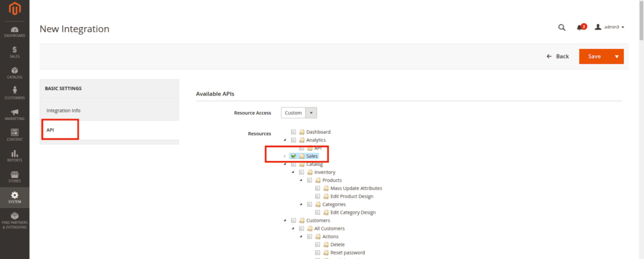The width and height of the screenshot is (644, 259).
Task: Select the Edit Product Design label
Action: pyautogui.click(x=352, y=197)
